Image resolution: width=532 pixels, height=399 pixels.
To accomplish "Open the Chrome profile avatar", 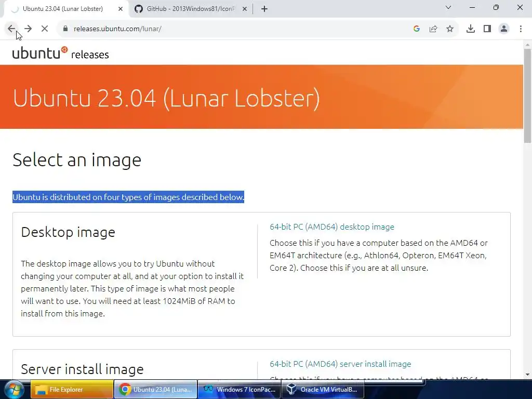I will click(504, 29).
